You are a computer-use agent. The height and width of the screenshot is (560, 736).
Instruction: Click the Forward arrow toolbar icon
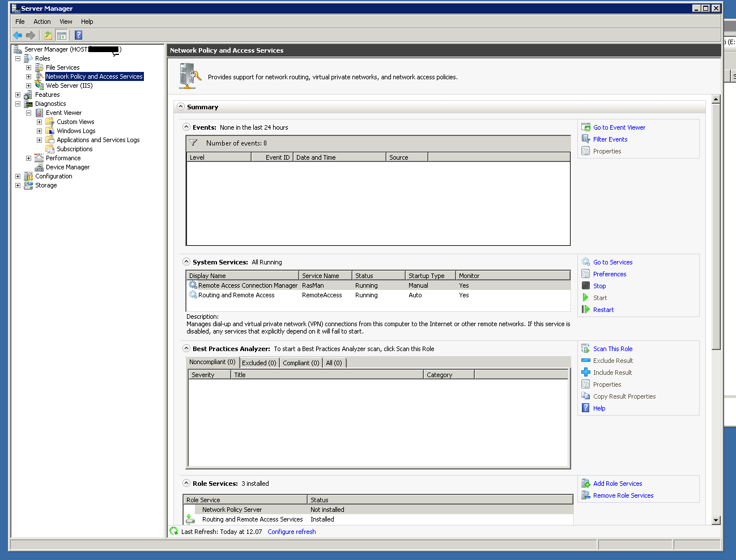(x=31, y=35)
